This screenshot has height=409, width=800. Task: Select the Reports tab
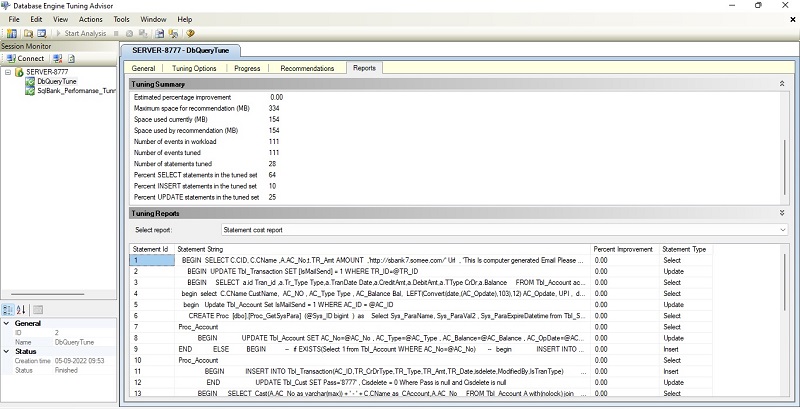click(x=364, y=68)
